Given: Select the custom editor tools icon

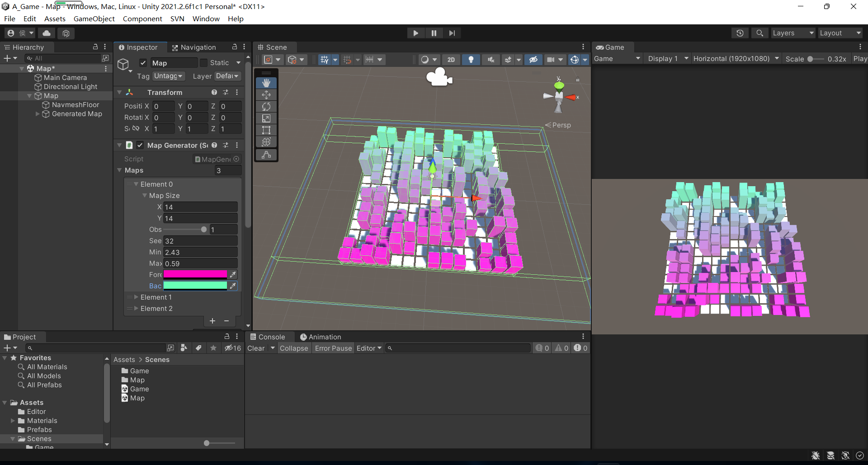Looking at the screenshot, I should 266,155.
